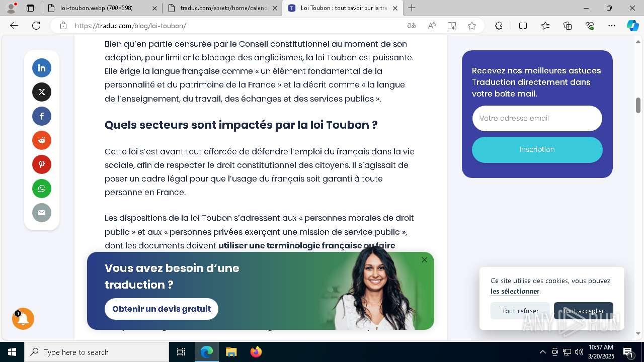The height and width of the screenshot is (362, 644).
Task: Click the page vertical scrollbar thumb
Action: coord(638,105)
